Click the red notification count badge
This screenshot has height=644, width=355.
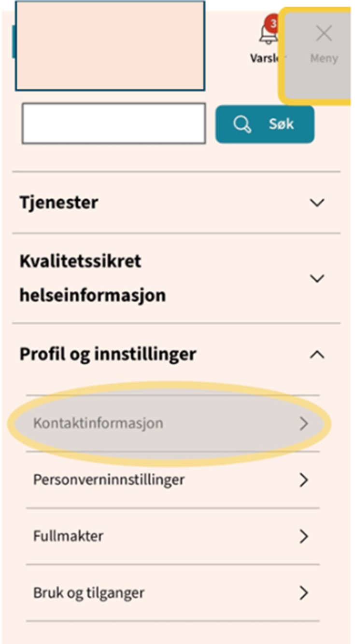[x=273, y=22]
